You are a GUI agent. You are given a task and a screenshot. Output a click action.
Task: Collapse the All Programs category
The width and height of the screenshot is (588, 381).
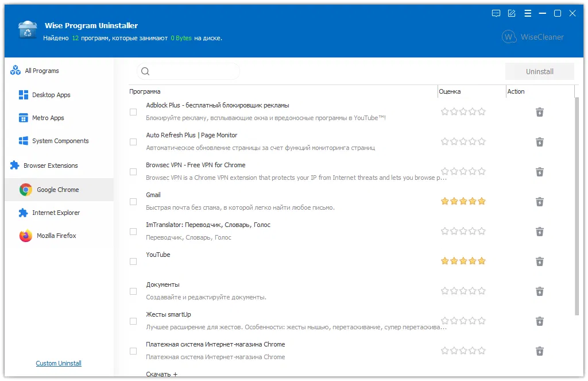click(x=42, y=71)
